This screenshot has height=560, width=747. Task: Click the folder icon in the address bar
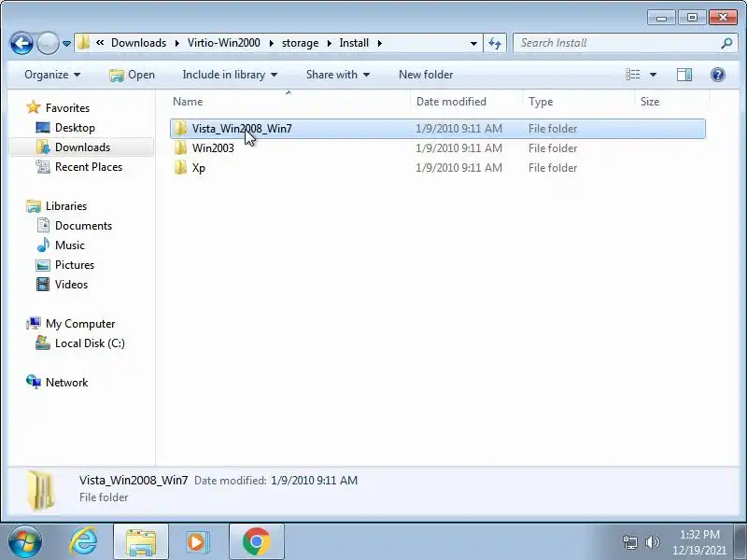point(84,43)
